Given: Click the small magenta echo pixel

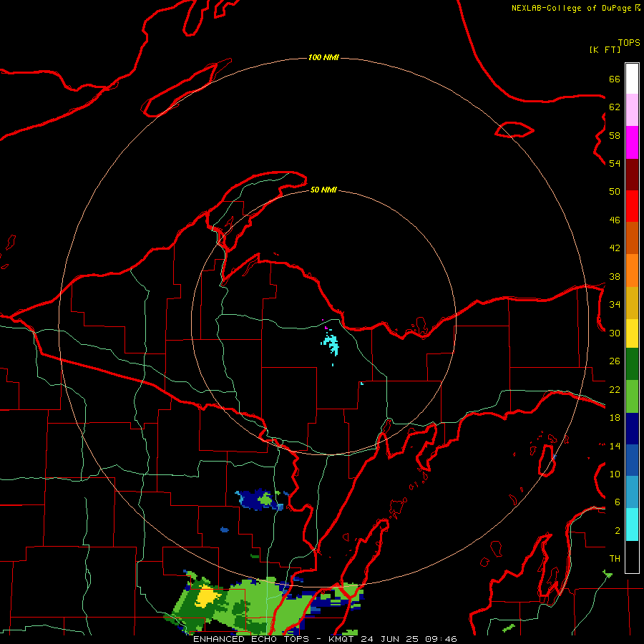Looking at the screenshot, I should (x=326, y=328).
